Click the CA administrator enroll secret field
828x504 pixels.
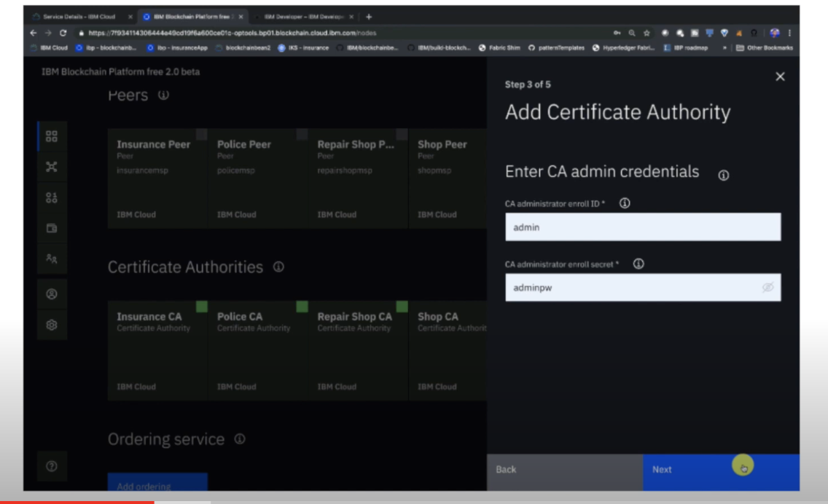[x=643, y=287]
